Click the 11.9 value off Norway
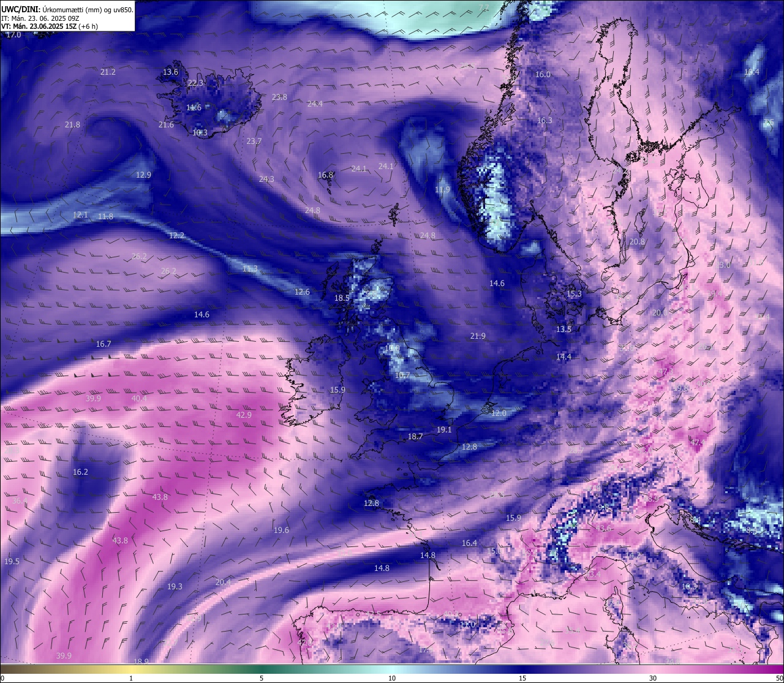784x683 pixels. point(442,189)
